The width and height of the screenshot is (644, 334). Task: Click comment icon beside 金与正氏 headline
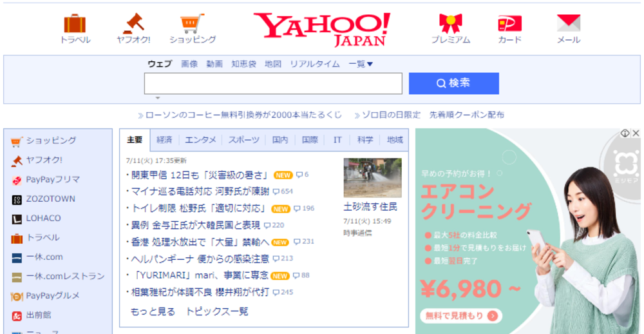[267, 226]
